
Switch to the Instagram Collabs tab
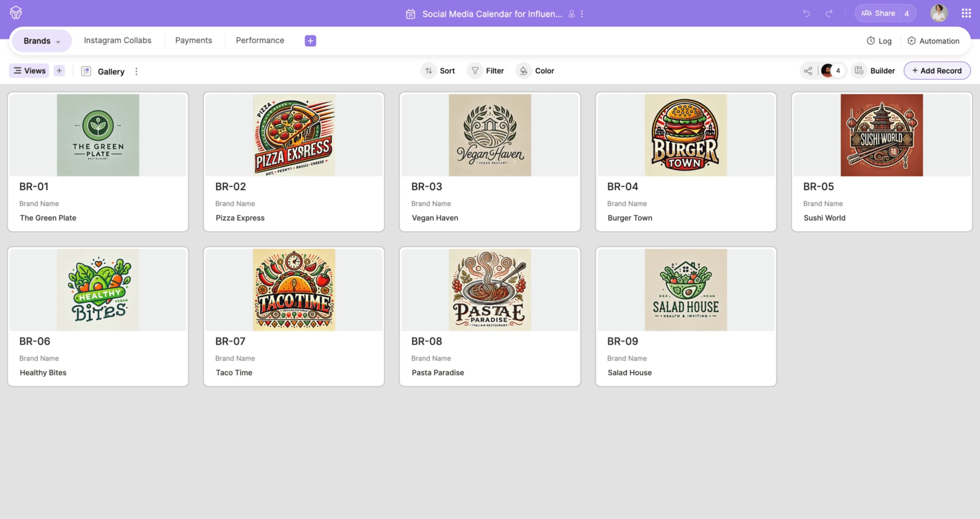[x=117, y=40]
